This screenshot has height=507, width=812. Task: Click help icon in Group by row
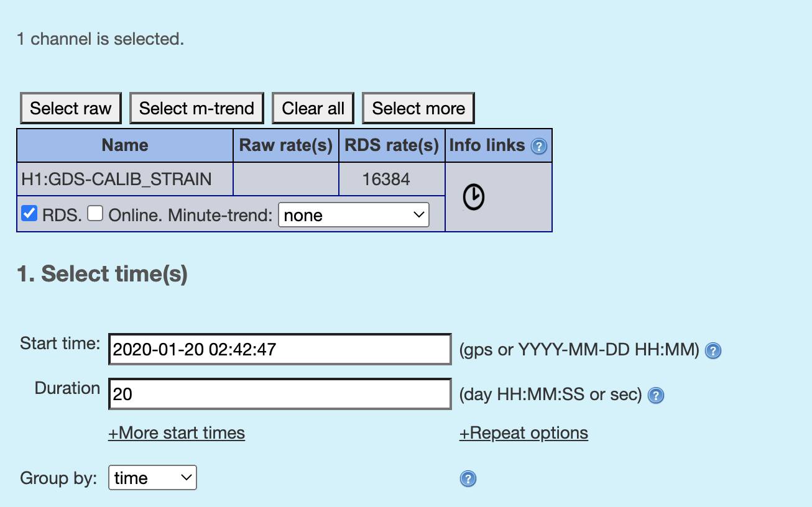click(468, 478)
